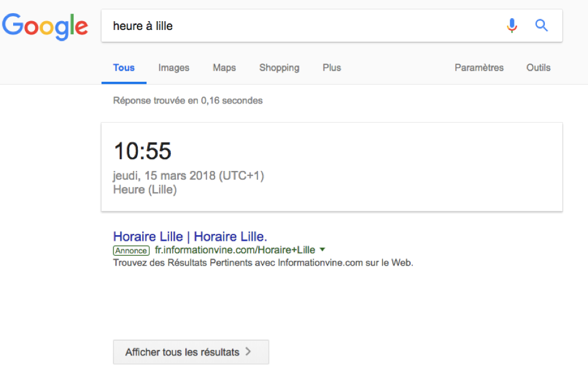This screenshot has width=588, height=383.
Task: Open the "Horaire Lille | Horaire Lille." ad link
Action: point(190,236)
